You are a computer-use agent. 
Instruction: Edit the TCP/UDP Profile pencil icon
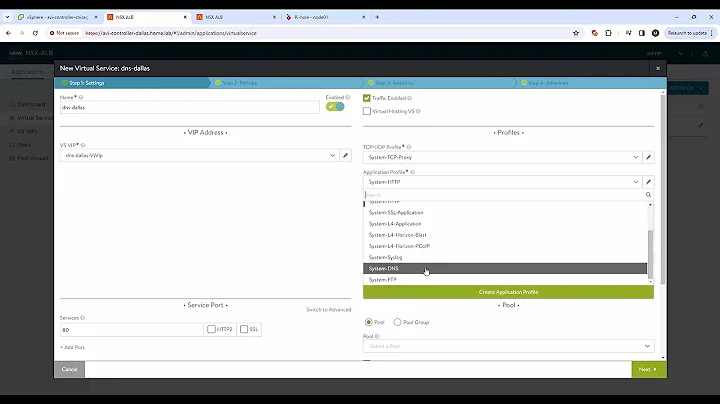(x=648, y=157)
